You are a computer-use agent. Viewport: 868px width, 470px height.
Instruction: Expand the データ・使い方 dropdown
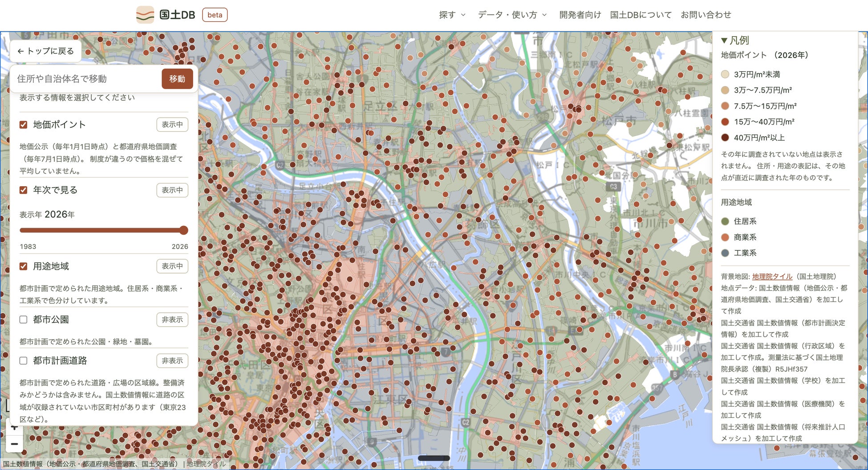point(512,15)
